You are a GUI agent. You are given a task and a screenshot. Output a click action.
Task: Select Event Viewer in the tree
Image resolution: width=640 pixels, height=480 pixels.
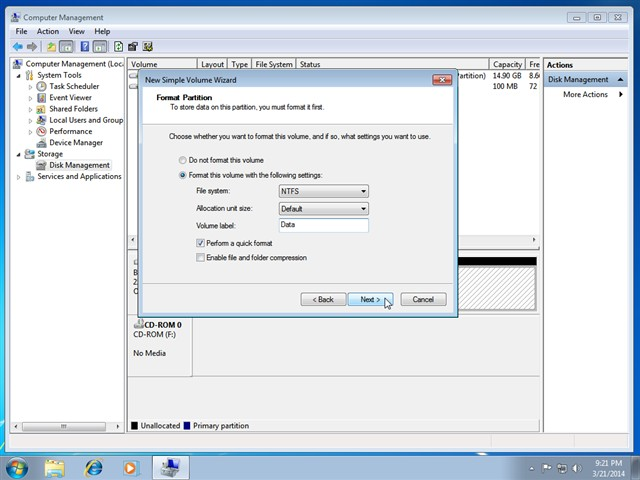click(x=70, y=98)
